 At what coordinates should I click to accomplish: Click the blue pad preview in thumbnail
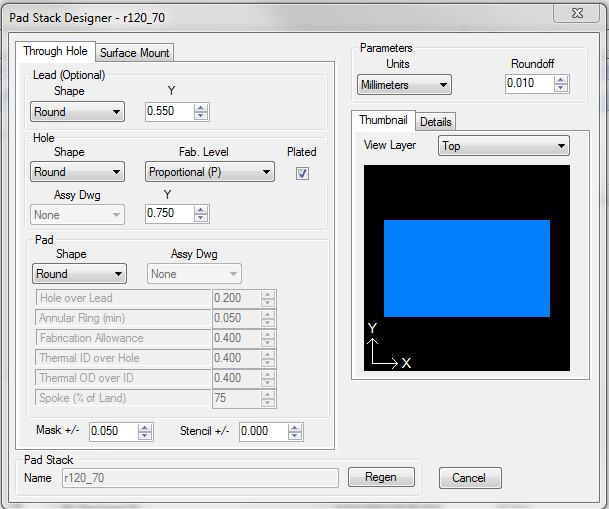click(x=466, y=268)
